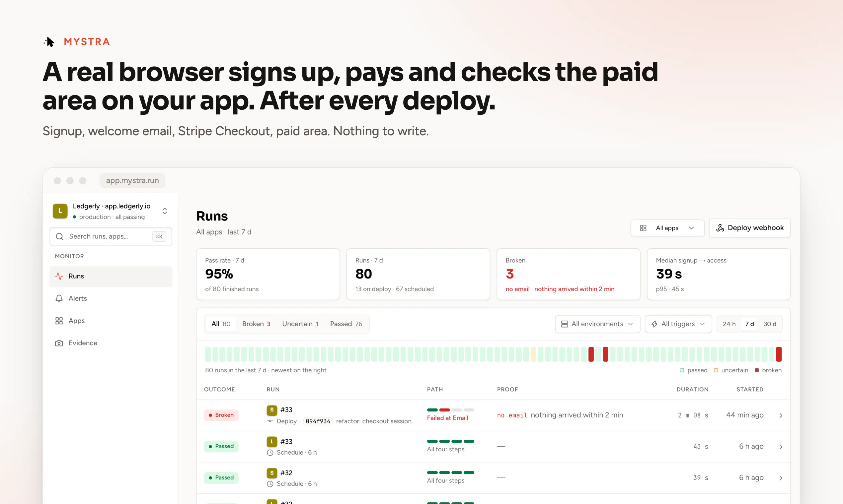Click the broken legend dot
843x504 pixels.
[757, 370]
